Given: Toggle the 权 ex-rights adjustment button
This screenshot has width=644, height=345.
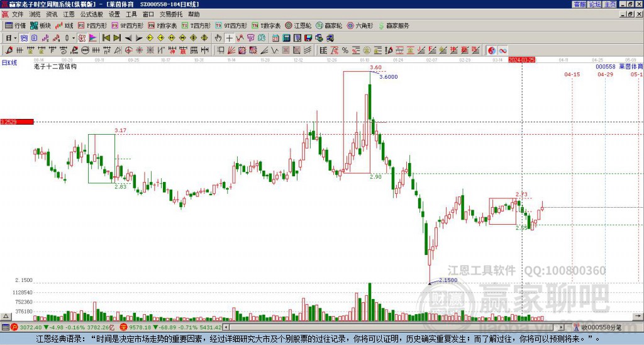Looking at the screenshot, I should (x=82, y=38).
